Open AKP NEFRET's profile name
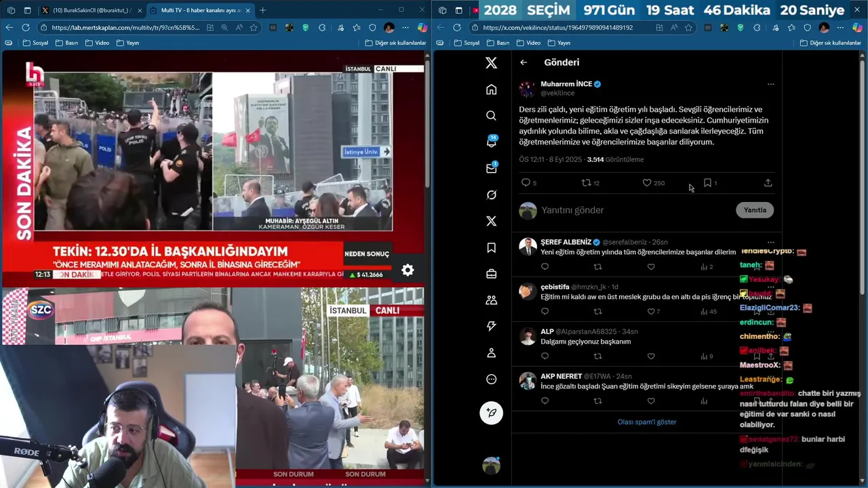 (x=561, y=376)
